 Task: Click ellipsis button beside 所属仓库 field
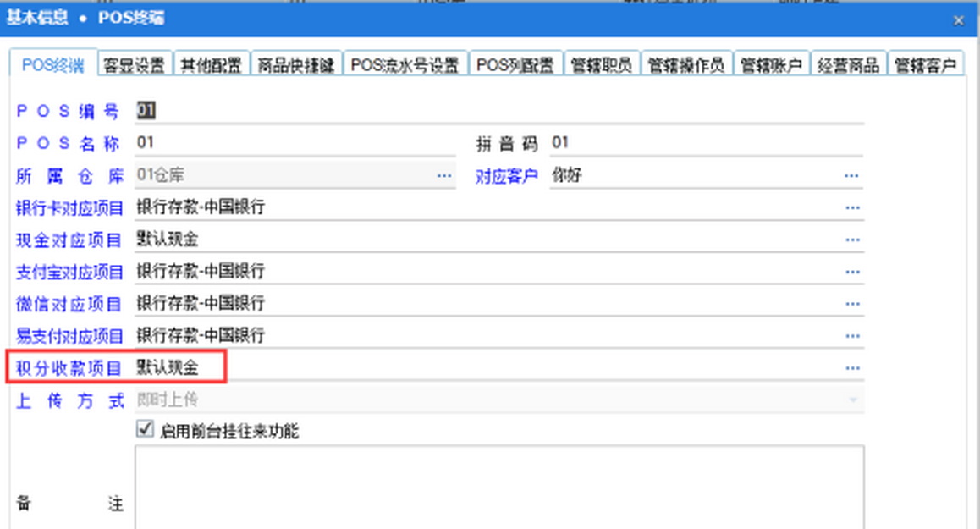point(444,176)
